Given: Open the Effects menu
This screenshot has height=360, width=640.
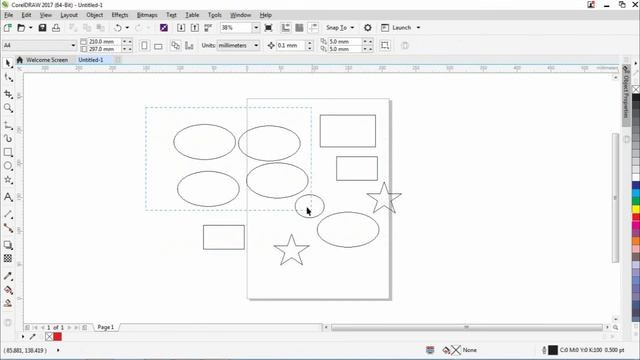Looking at the screenshot, I should click(x=120, y=15).
